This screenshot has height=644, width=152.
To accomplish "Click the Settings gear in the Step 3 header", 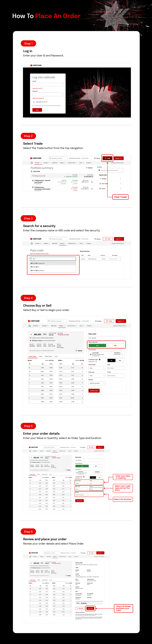I will (95, 239).
